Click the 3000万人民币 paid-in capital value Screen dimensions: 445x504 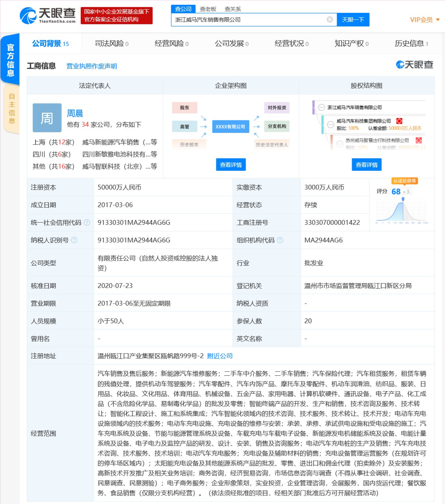point(324,187)
